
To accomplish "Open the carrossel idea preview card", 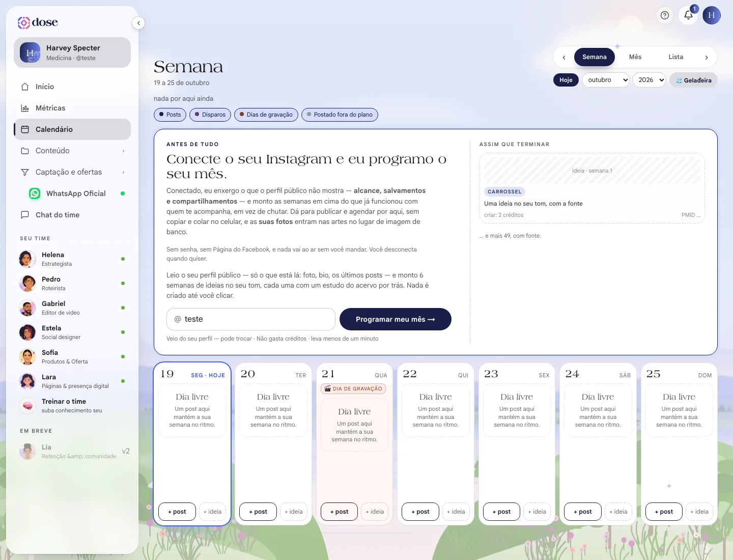I will click(x=592, y=188).
